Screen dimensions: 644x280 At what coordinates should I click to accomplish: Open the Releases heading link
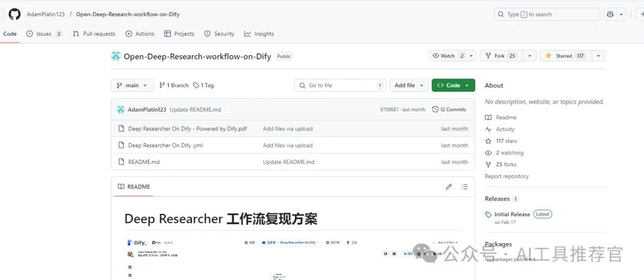pos(497,199)
